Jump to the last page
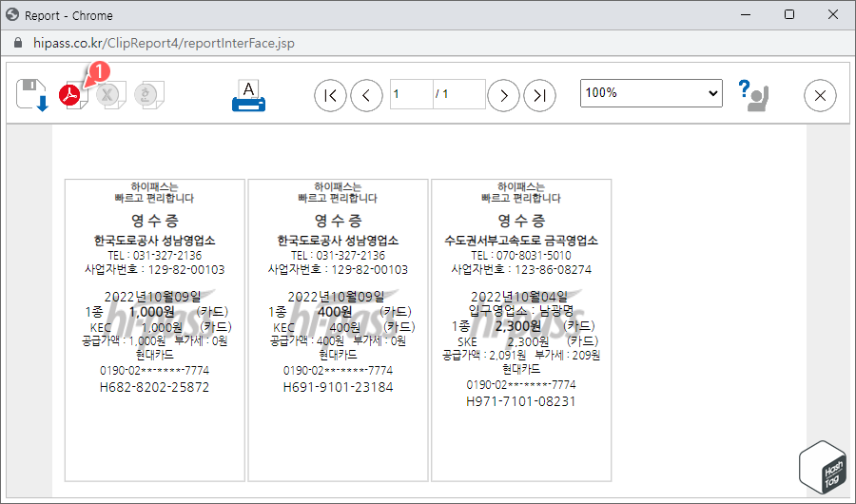Viewport: 856px width, 504px height. coord(539,95)
